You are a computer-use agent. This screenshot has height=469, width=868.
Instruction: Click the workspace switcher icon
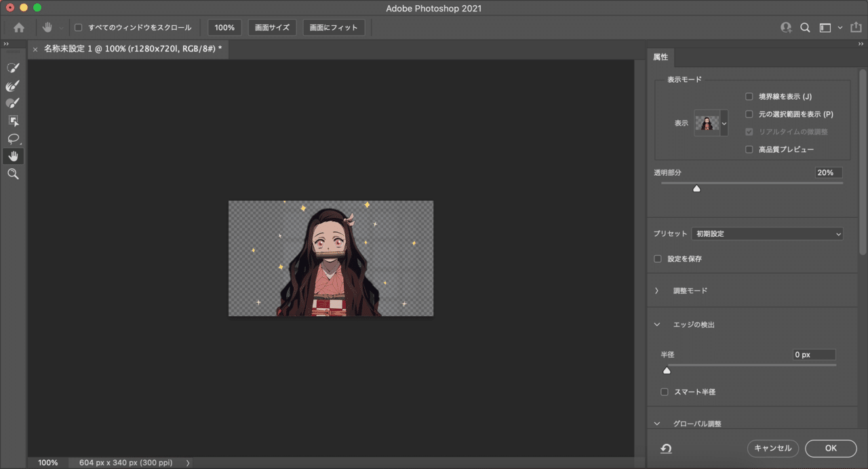point(825,28)
